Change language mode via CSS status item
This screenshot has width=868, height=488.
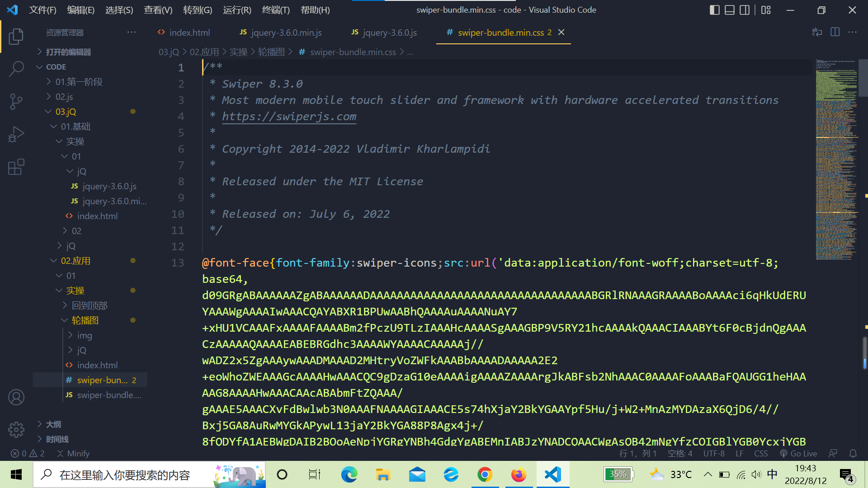click(x=761, y=453)
